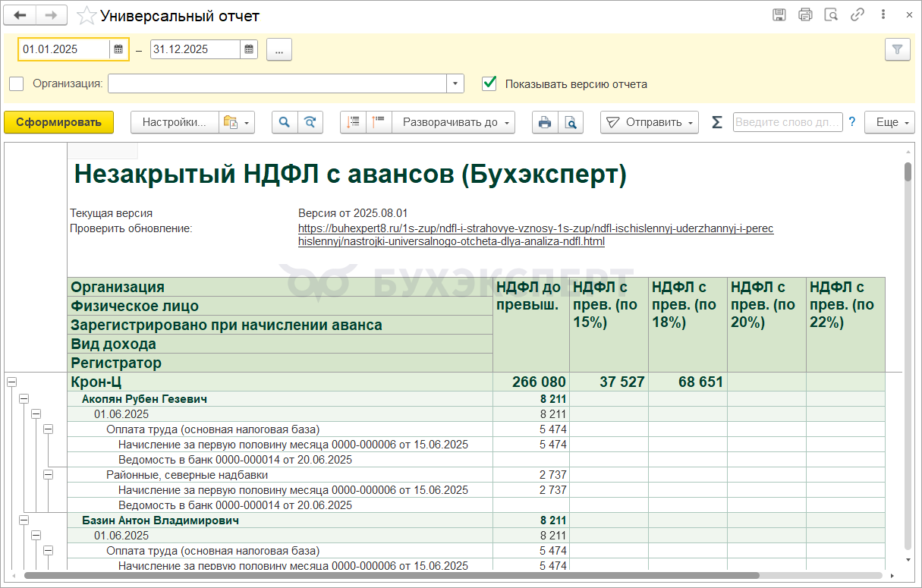
Task: Select Акопян Рубен Гезевич row
Action: [x=280, y=398]
